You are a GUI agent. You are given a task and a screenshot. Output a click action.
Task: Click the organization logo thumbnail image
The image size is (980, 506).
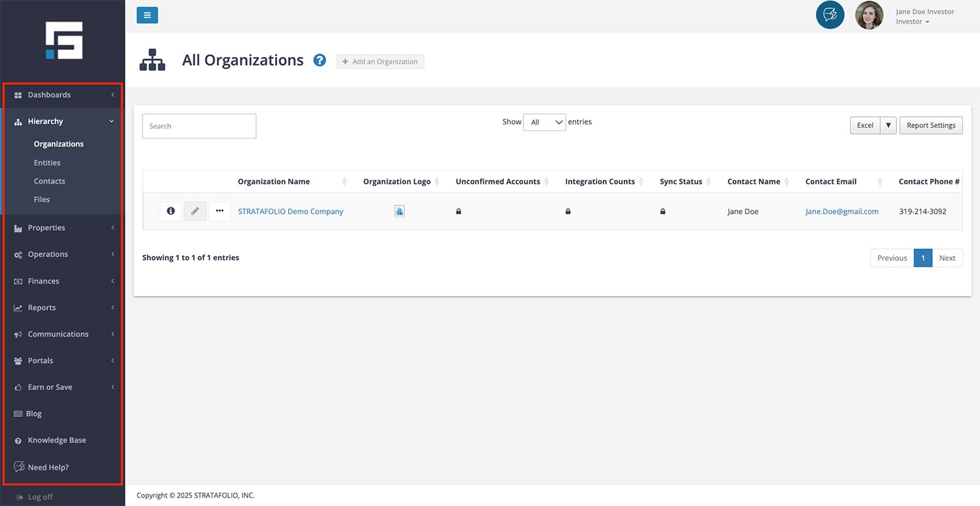399,211
